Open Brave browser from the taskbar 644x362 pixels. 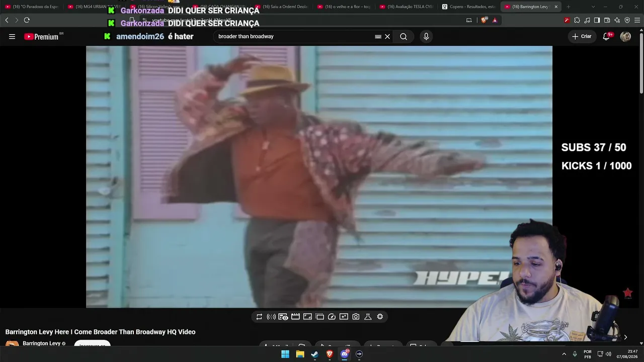tap(330, 354)
